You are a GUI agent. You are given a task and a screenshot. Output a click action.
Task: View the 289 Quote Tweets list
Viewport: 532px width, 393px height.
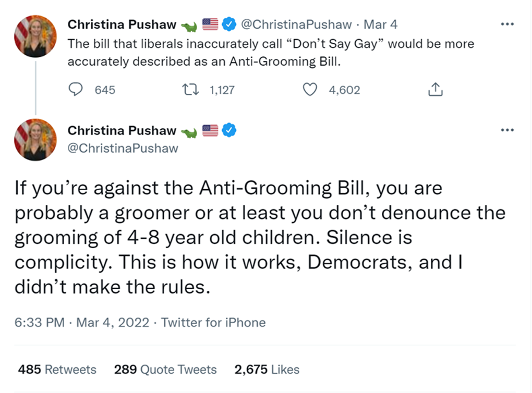[x=165, y=370]
